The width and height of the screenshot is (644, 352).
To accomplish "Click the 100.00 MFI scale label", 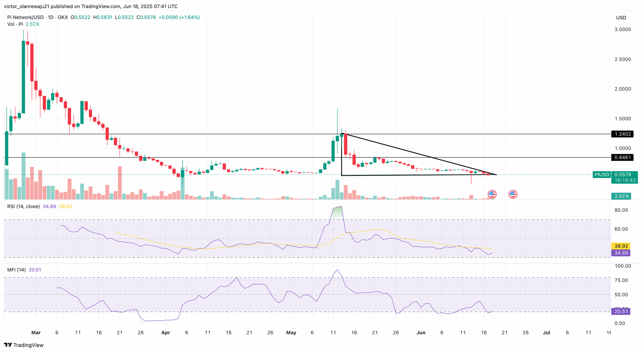I will (x=623, y=266).
